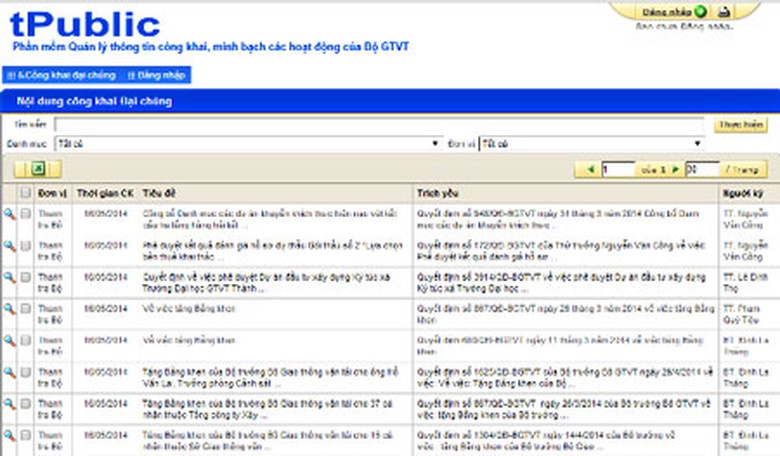Tick the select-all checkbox in table header
Screen dimensions: 780x456
click(25, 191)
